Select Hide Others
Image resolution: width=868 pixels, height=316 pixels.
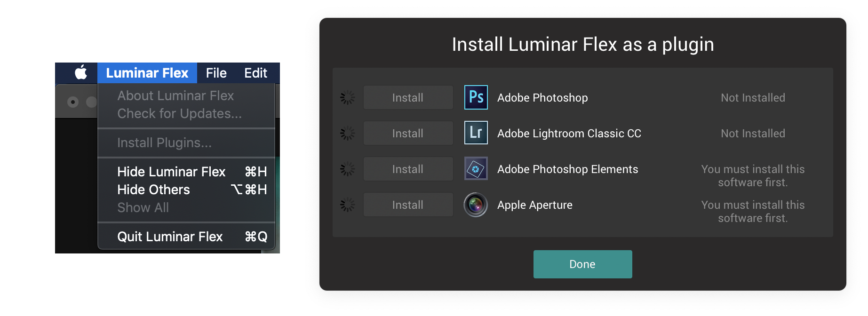186,190
